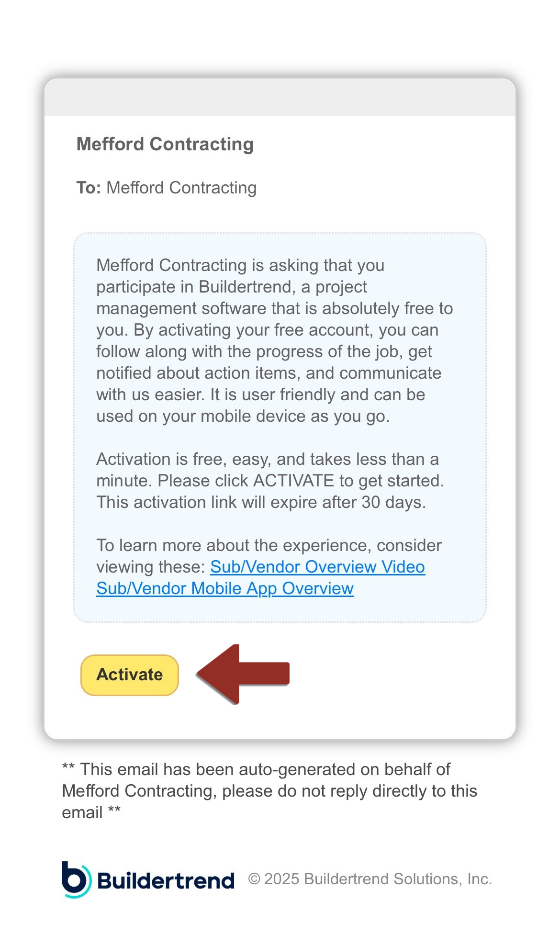Screen dimensions: 560x946
Task: Click the gray header bar of email card
Action: 280,97
